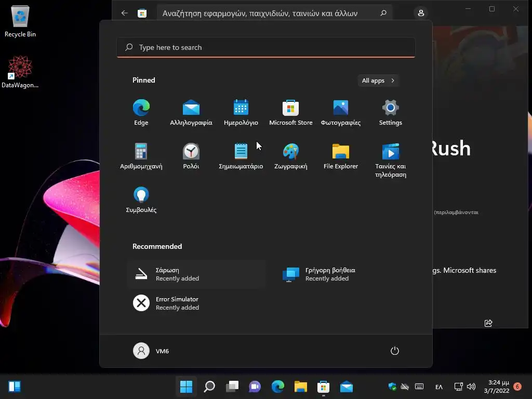Open the VM6 user account menu
Image resolution: width=532 pixels, height=399 pixels.
coord(151,351)
